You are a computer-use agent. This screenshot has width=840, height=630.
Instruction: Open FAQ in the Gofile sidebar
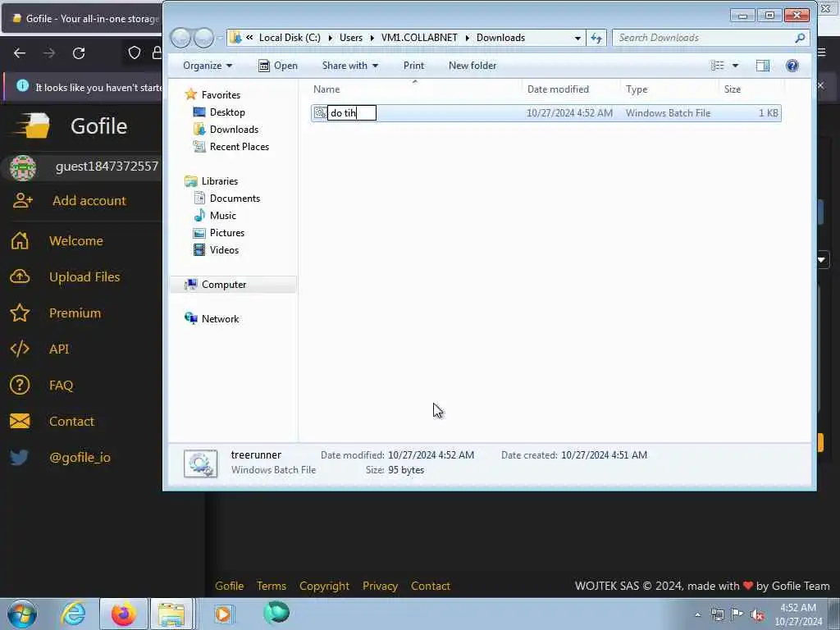tap(42, 386)
